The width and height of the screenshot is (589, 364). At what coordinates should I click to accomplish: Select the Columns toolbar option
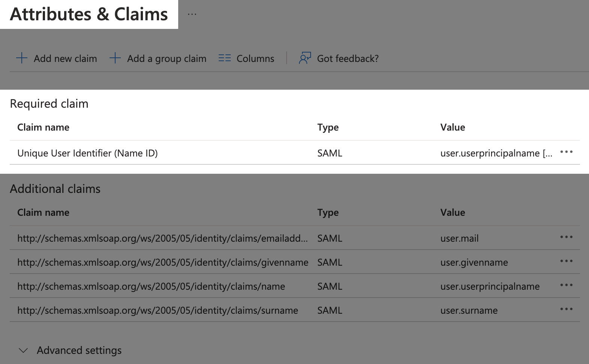pos(255,59)
